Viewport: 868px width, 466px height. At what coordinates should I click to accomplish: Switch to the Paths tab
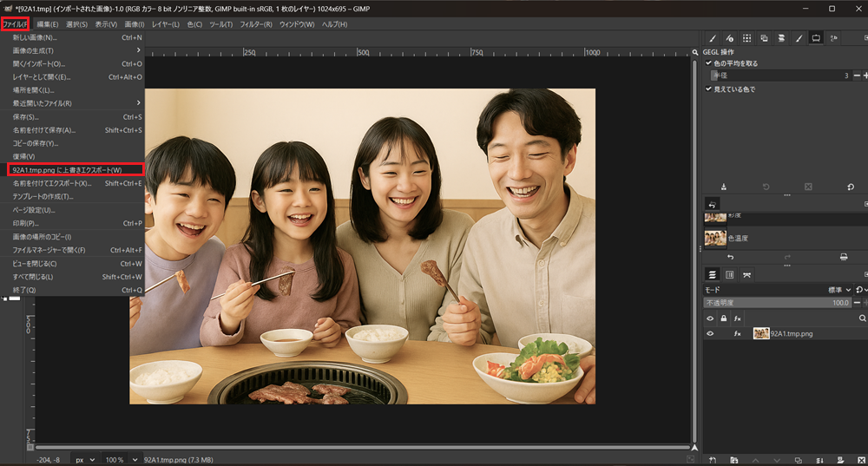pos(746,274)
